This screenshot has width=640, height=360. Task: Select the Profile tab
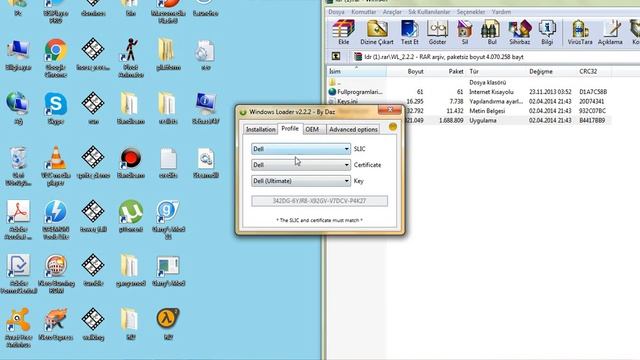point(290,129)
